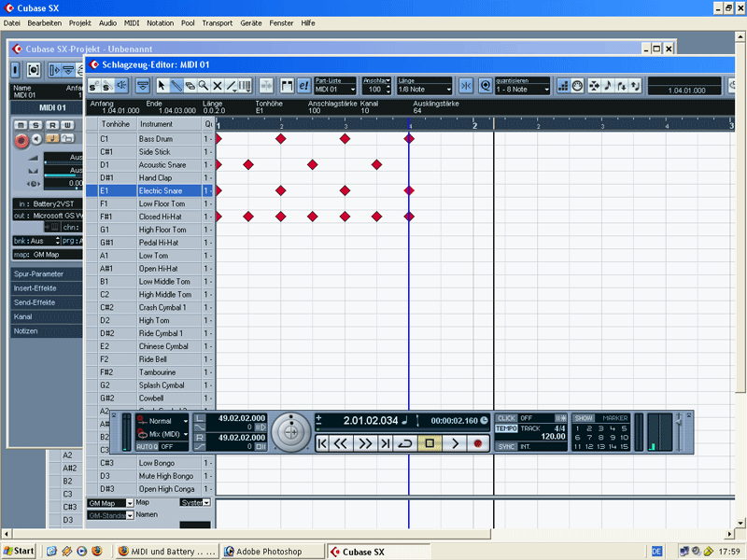Image resolution: width=747 pixels, height=560 pixels.
Task: Toggle mute M button on MIDI 01 track
Action: 21,125
